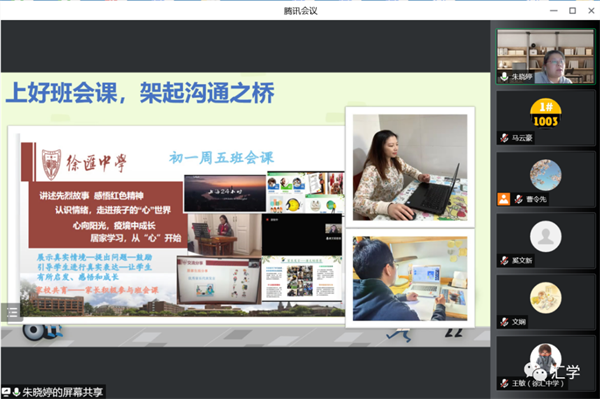Click the active microphone icon on 朱晓婷's video
600x399 pixels.
point(504,77)
